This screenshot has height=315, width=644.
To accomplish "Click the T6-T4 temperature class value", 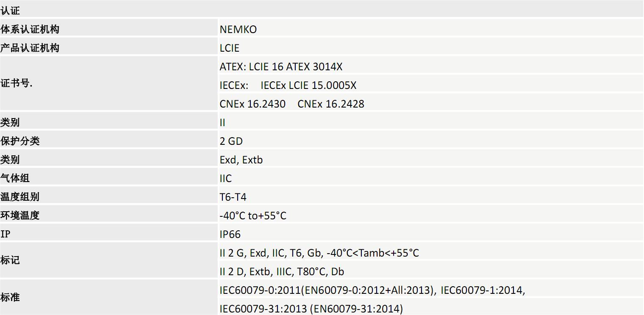I will coord(233,197).
